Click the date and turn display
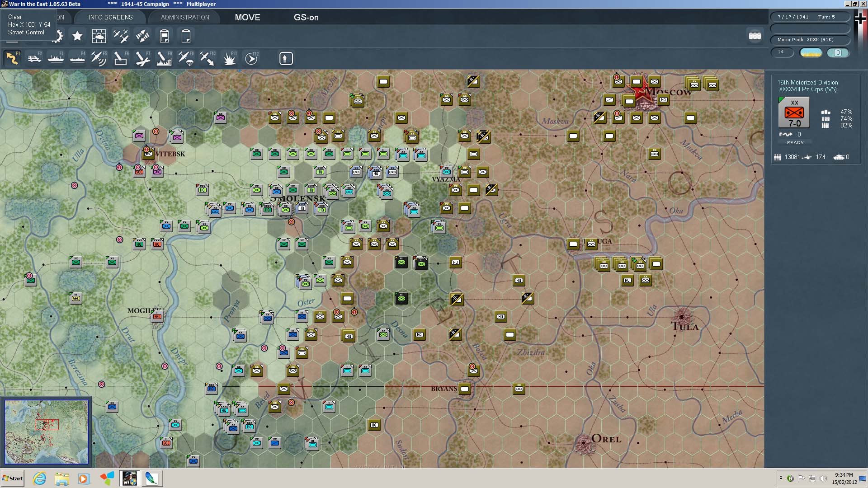 [810, 17]
